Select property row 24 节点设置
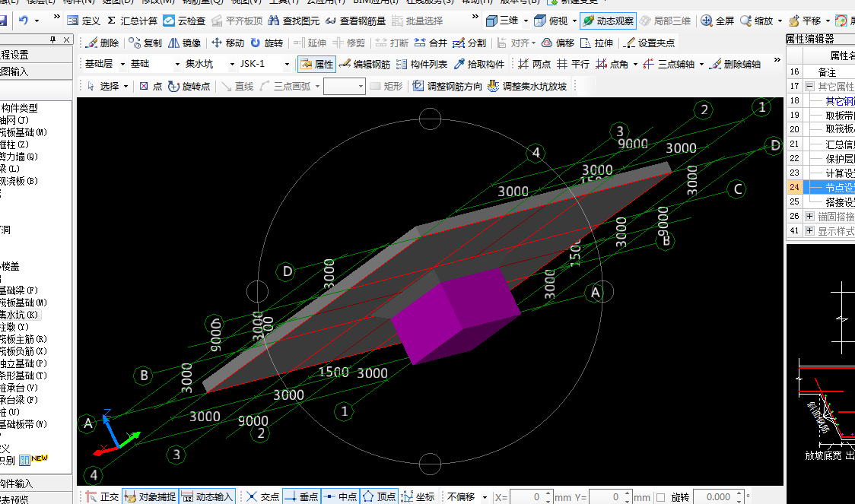855x504 pixels. point(821,187)
